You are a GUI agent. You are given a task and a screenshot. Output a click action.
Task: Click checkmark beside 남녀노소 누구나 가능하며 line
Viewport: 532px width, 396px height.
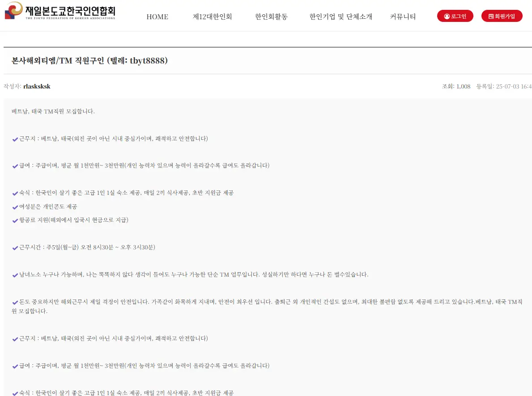tap(15, 275)
